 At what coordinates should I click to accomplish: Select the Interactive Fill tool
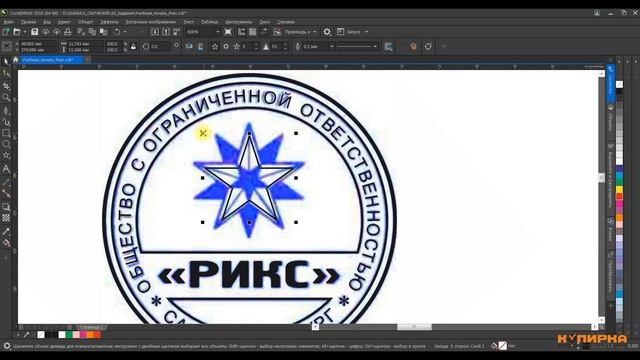[x=6, y=244]
